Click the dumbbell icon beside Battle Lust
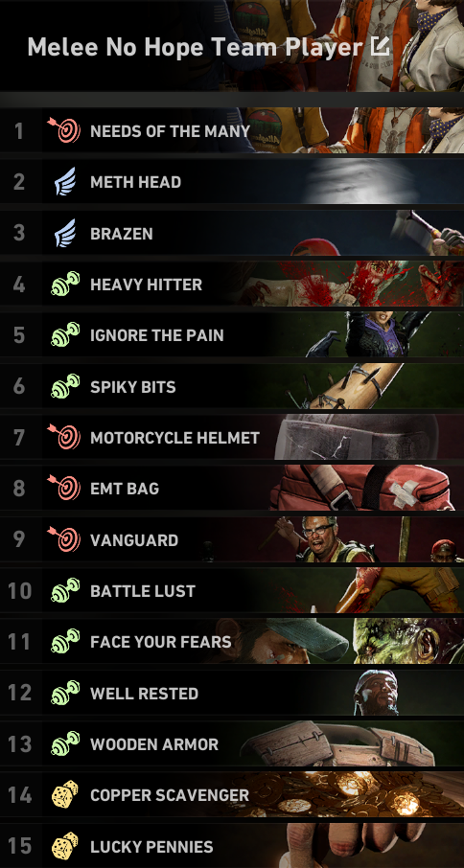The width and height of the screenshot is (464, 868). point(65,591)
